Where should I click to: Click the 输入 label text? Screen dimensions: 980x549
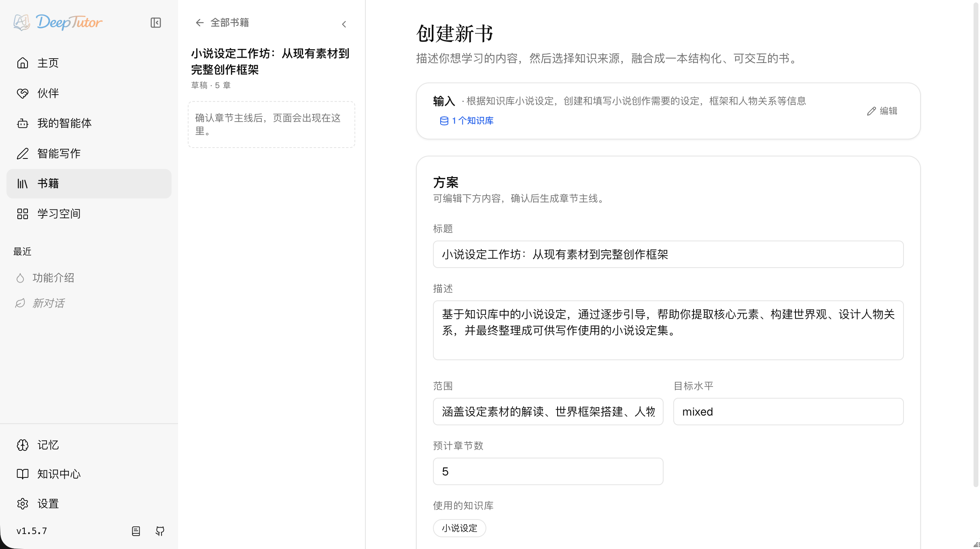444,101
